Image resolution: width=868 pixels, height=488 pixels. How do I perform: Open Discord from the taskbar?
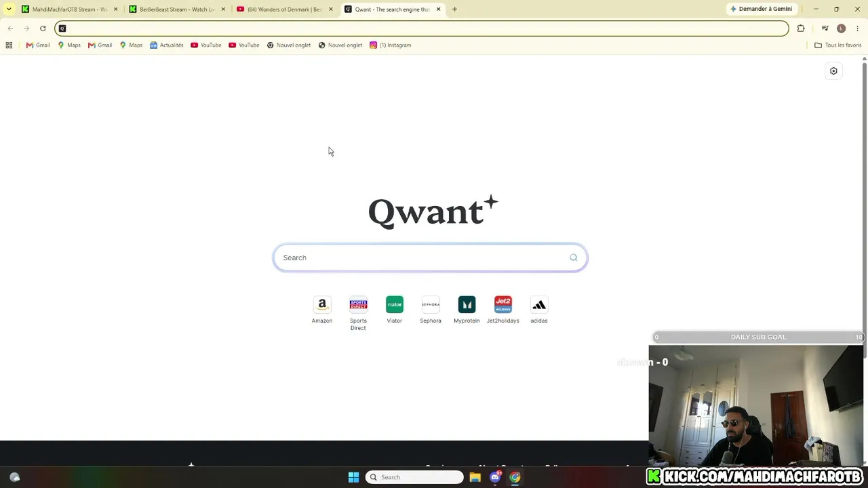click(x=495, y=477)
